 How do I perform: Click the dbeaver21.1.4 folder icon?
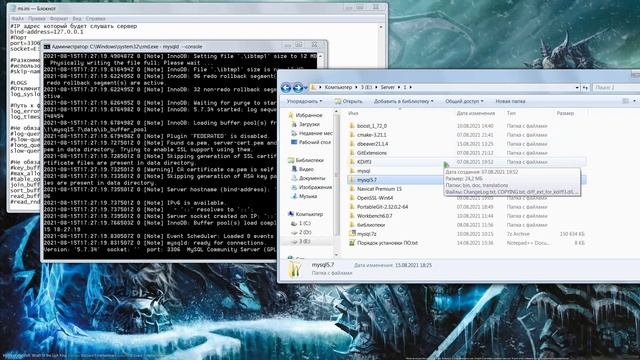click(352, 144)
